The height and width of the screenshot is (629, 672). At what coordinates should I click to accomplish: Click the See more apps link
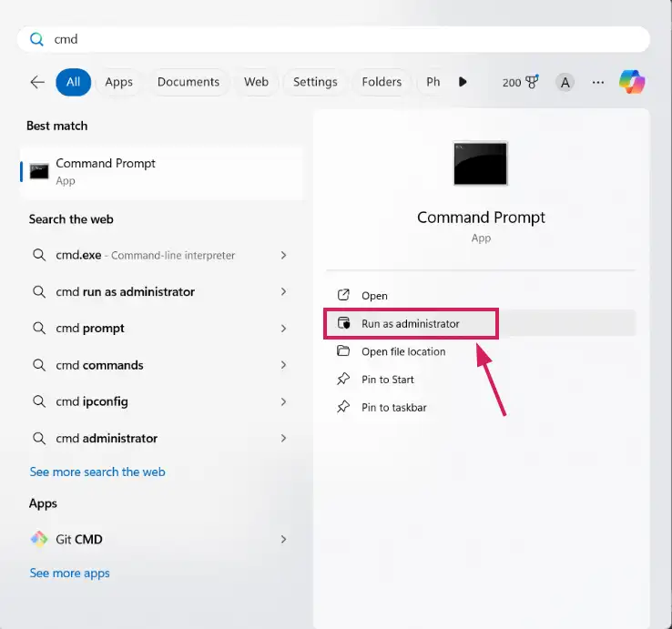69,573
